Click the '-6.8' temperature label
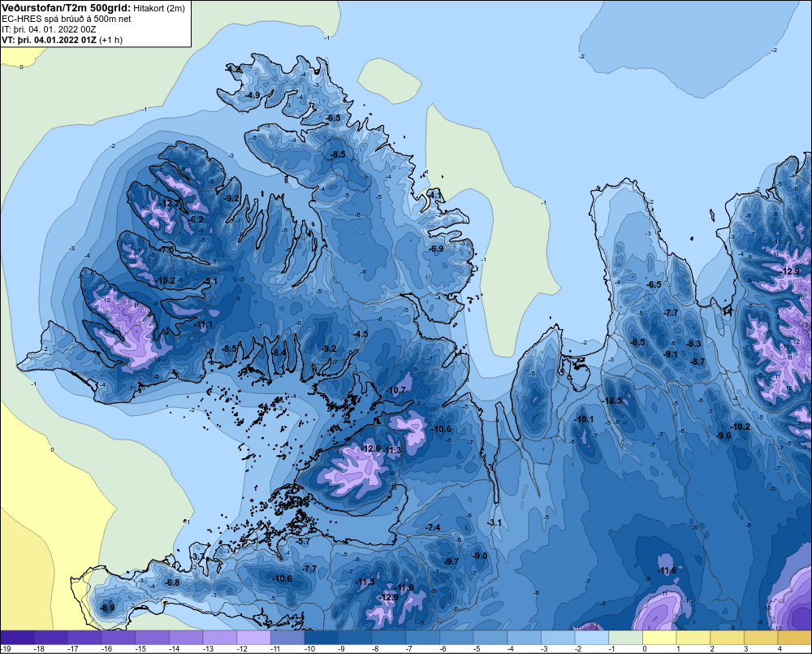The image size is (812, 654). coord(172,583)
